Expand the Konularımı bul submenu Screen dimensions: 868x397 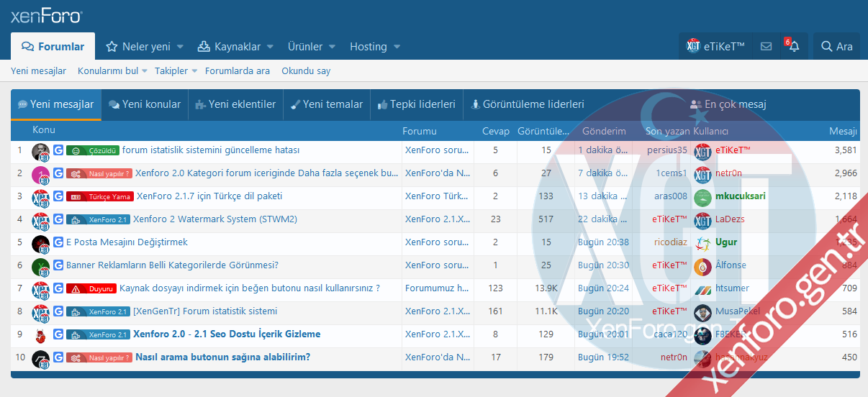point(144,71)
